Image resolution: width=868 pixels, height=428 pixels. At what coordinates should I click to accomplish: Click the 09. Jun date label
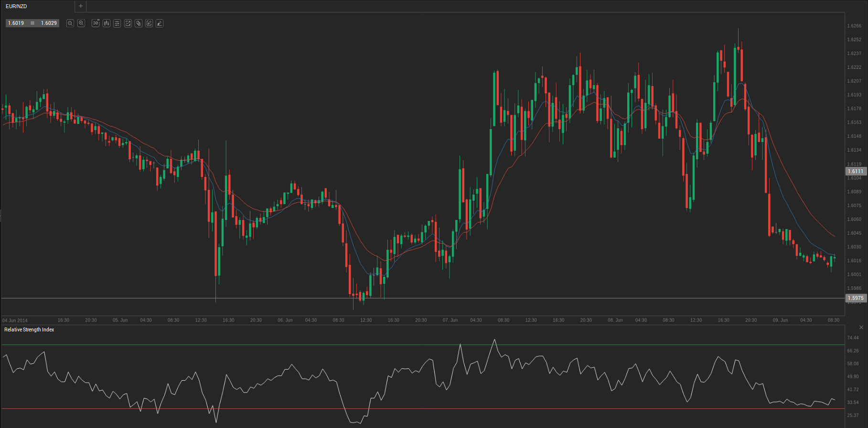pyautogui.click(x=780, y=320)
